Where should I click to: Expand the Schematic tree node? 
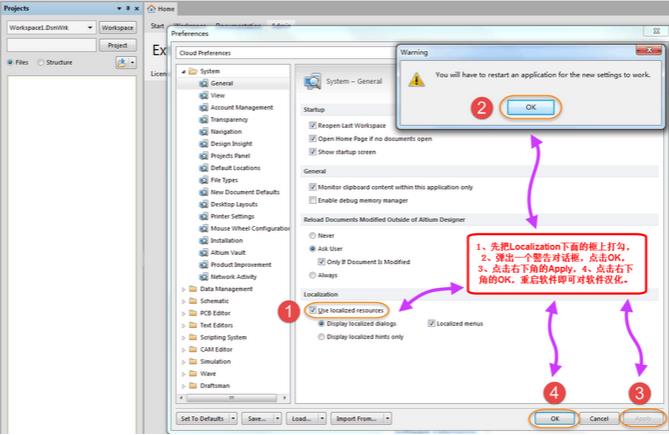[x=183, y=301]
